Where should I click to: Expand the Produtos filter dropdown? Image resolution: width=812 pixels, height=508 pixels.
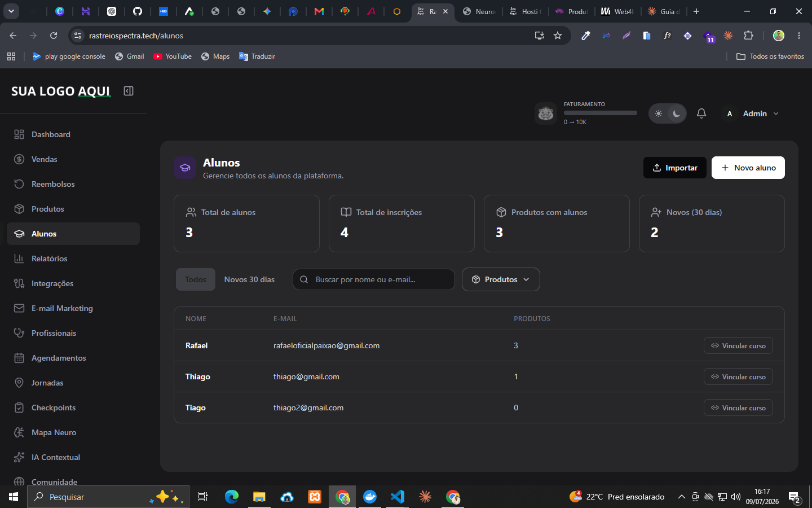[x=501, y=279]
